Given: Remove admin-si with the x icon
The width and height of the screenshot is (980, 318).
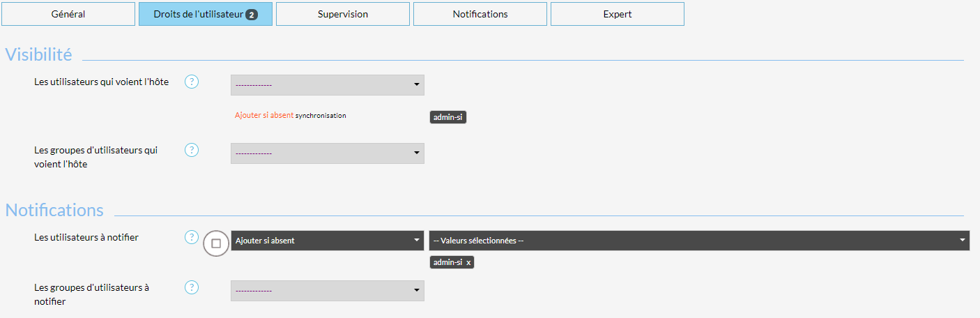Looking at the screenshot, I should 468,262.
